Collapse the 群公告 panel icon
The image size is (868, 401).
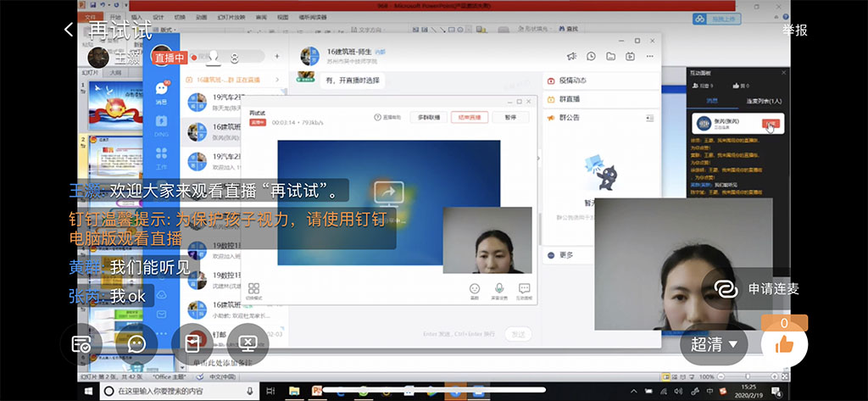click(650, 118)
